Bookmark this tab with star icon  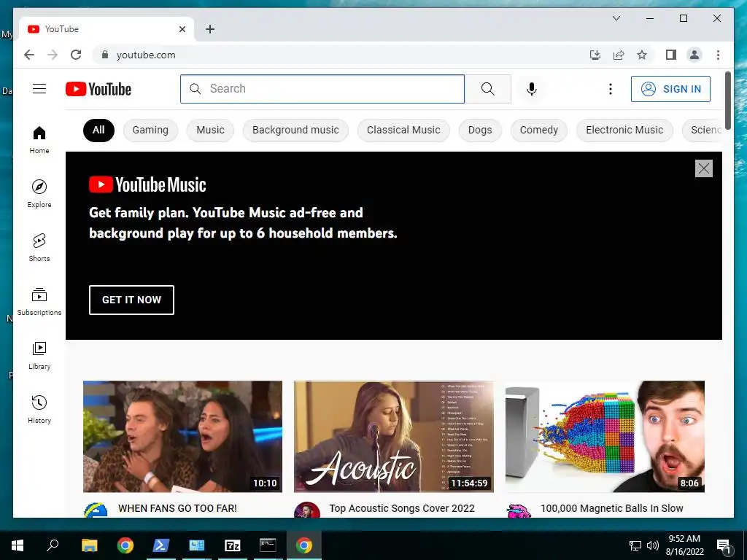point(642,55)
